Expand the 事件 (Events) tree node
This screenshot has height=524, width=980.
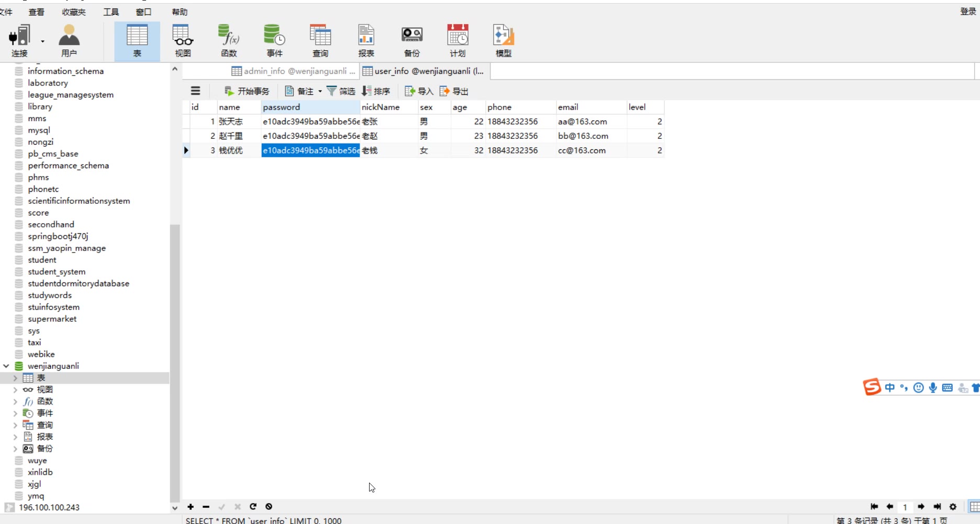[x=15, y=413]
